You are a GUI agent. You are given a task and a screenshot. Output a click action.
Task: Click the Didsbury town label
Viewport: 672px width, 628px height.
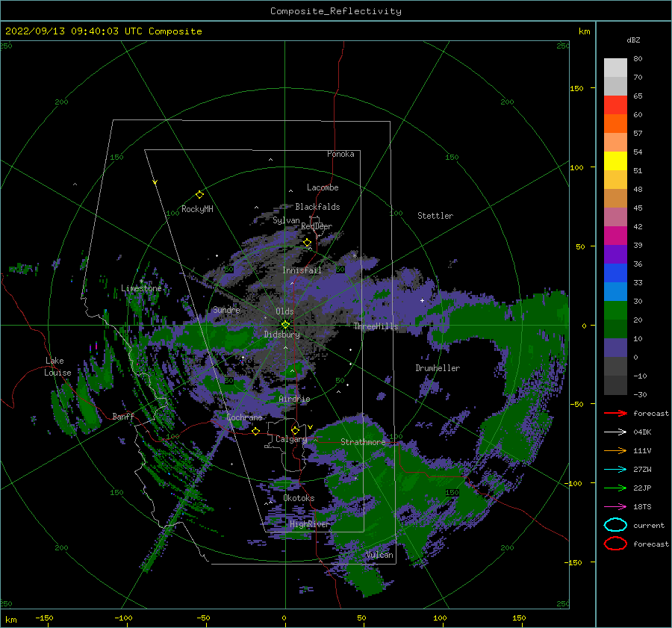[281, 335]
